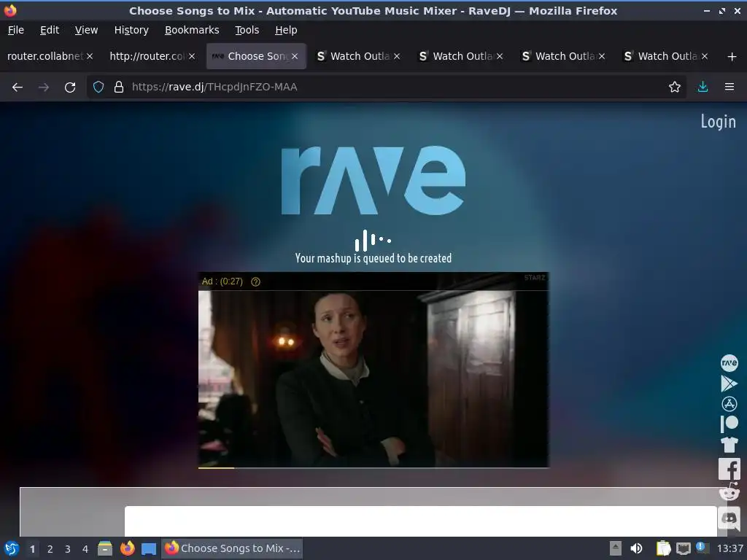Open the Firefox hamburger application menu

[729, 87]
